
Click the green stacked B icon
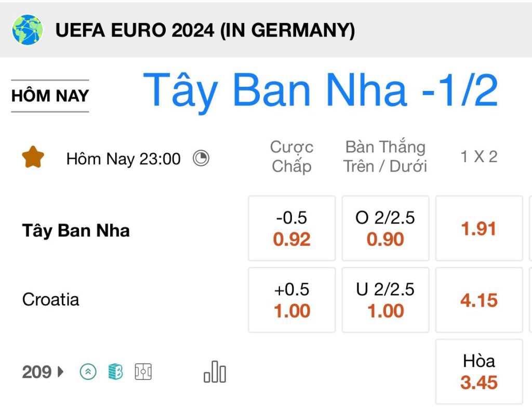[115, 372]
